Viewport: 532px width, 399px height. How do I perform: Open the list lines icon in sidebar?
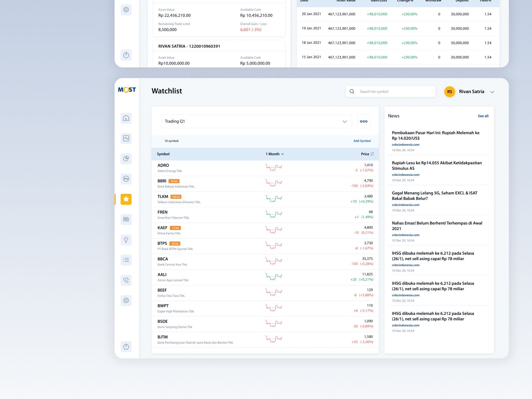pyautogui.click(x=126, y=260)
